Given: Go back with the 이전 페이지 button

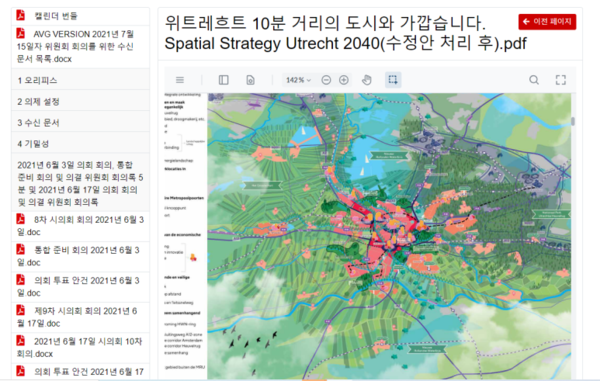Looking at the screenshot, I should tap(547, 22).
